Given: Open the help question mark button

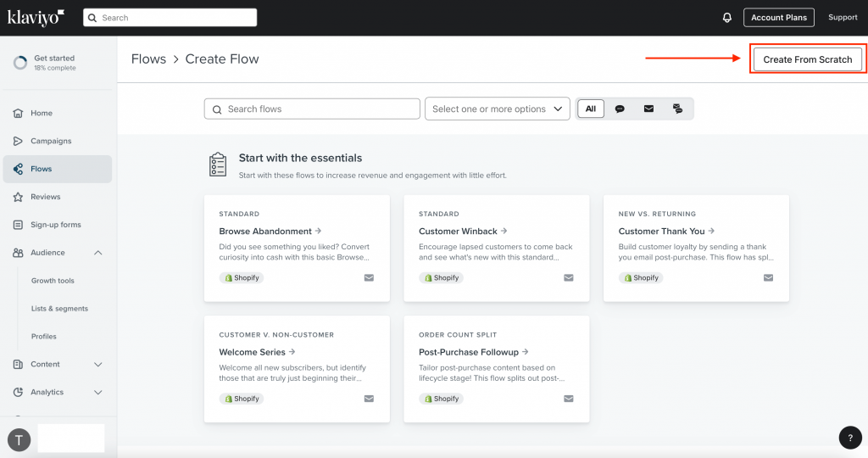Looking at the screenshot, I should tap(850, 438).
